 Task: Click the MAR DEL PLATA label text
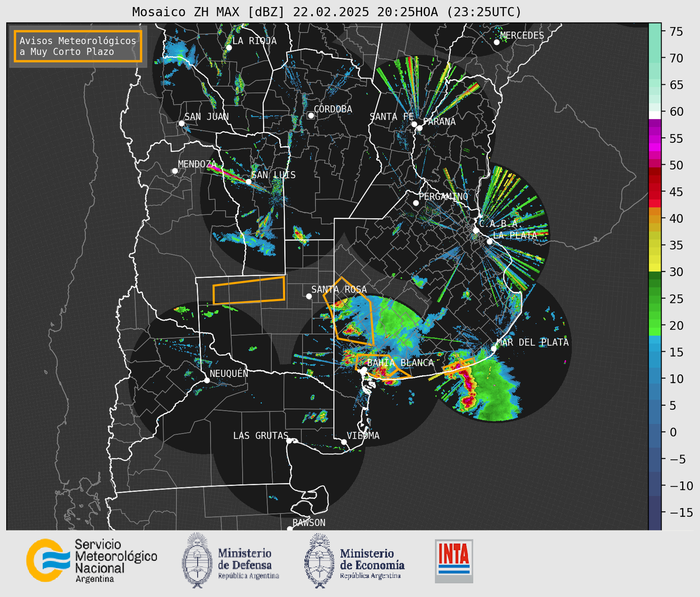click(532, 343)
